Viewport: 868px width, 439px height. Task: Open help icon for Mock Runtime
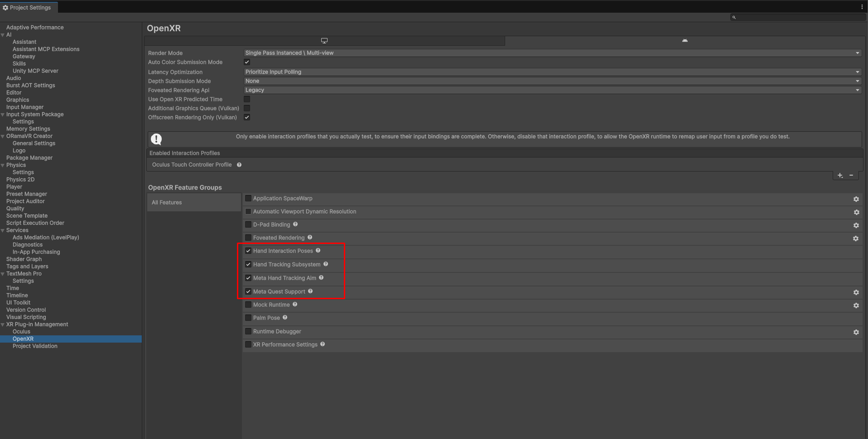[295, 304]
